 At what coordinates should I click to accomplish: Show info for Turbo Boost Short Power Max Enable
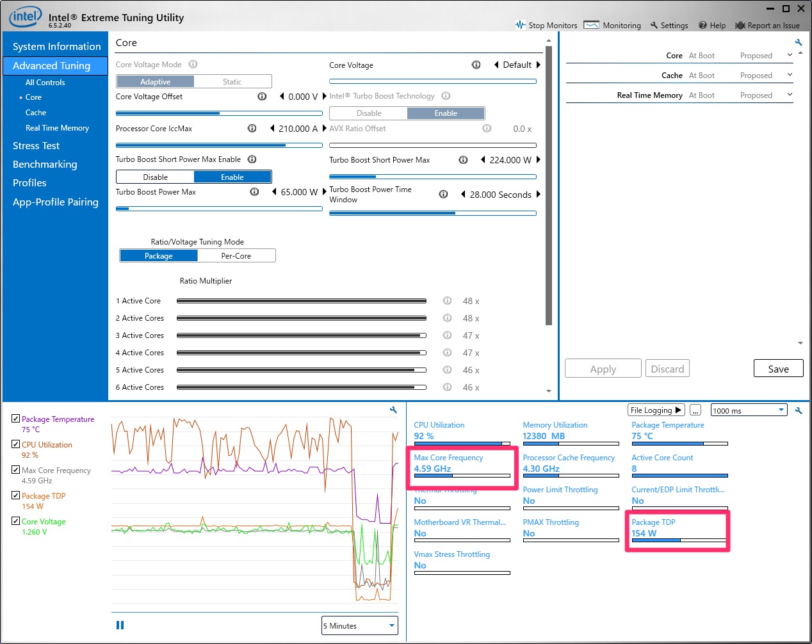click(x=252, y=159)
